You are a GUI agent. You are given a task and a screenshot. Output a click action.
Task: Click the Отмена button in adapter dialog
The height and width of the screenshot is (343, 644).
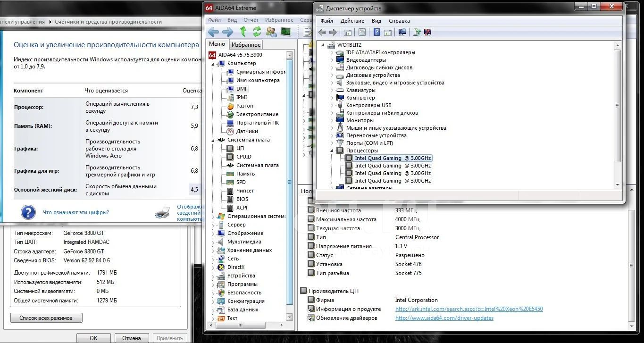coord(132,338)
